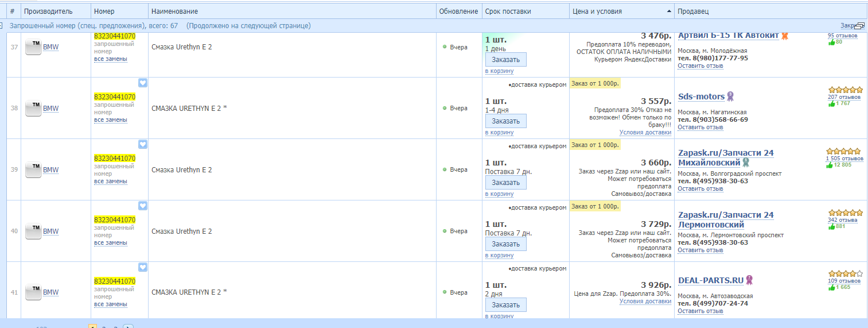Click TM logo icon in row 37
Screen dimensions: 868x328
(33, 48)
